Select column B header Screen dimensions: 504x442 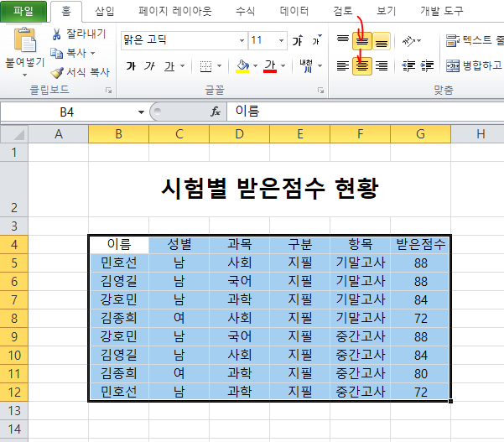118,133
